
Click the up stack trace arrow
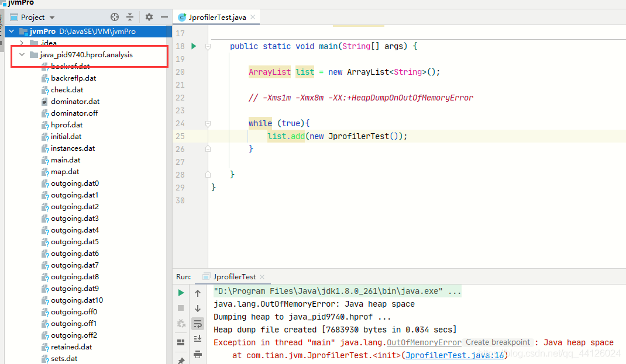pos(198,293)
